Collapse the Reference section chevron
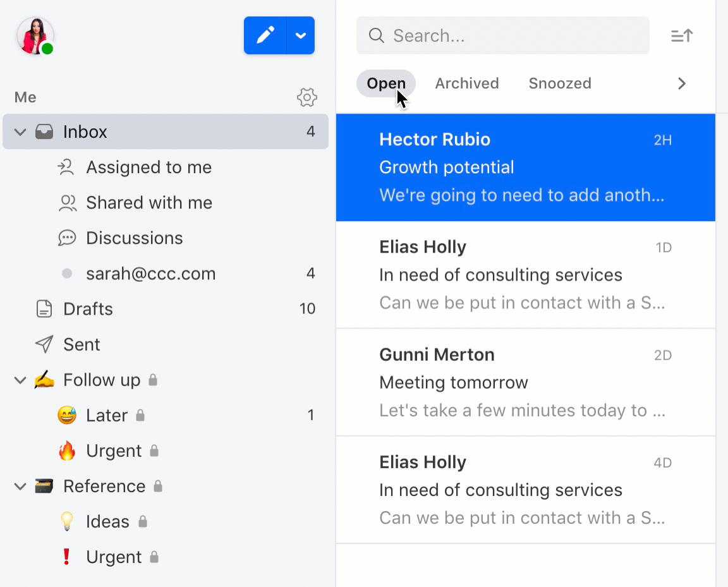The height and width of the screenshot is (587, 728). pos(20,487)
